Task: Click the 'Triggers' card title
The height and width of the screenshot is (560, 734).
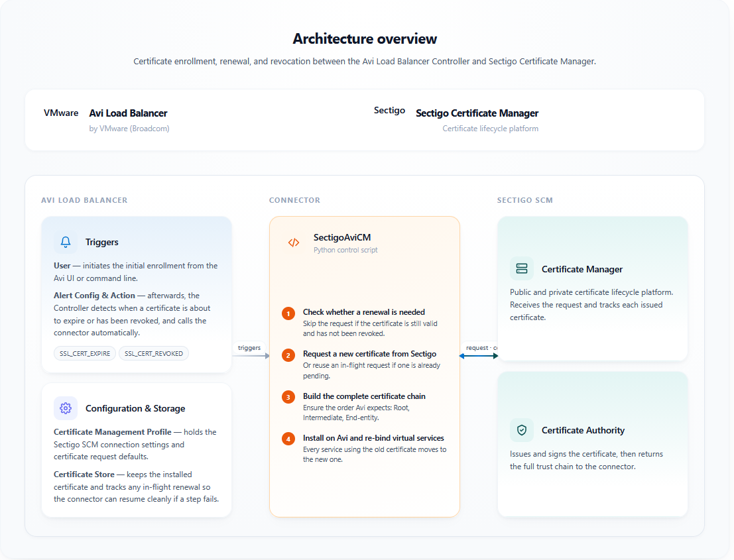Action: (101, 242)
